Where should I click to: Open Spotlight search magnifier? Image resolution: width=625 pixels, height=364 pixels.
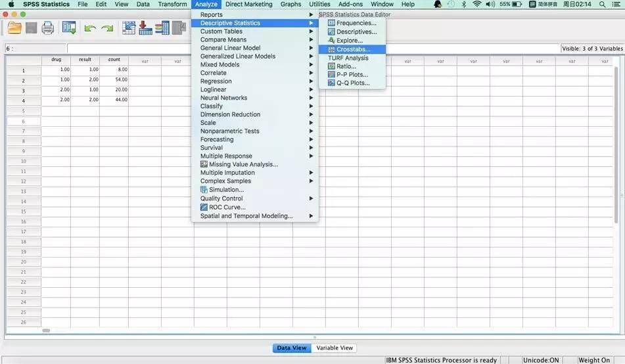pyautogui.click(x=602, y=5)
